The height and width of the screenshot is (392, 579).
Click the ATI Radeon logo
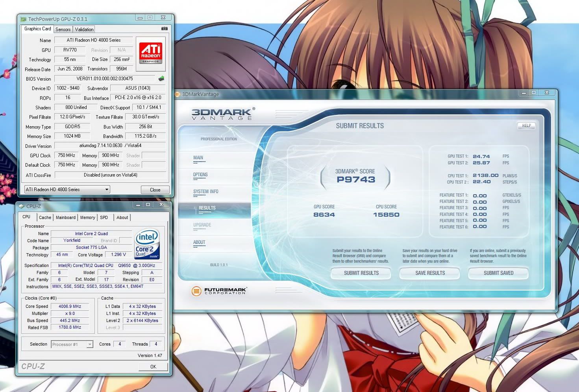(x=150, y=53)
